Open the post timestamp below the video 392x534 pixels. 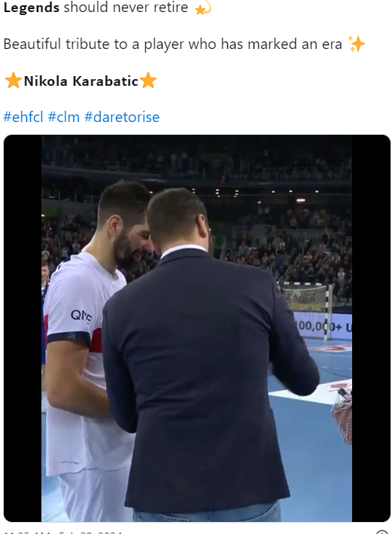(x=63, y=532)
